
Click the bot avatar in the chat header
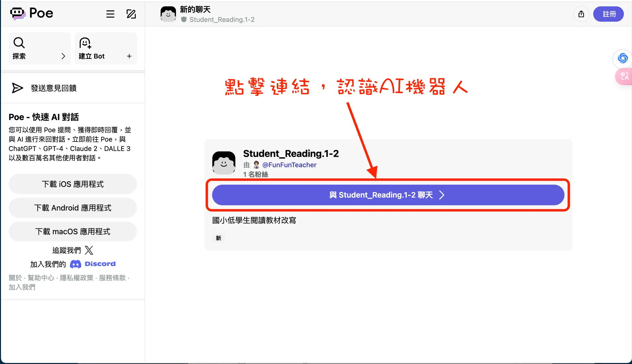click(x=168, y=14)
